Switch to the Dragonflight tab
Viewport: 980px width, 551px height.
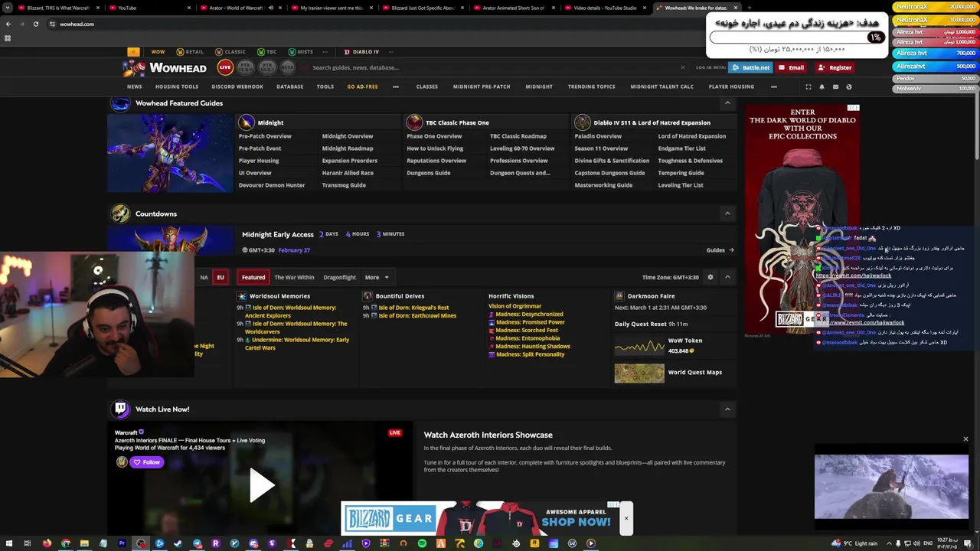339,277
